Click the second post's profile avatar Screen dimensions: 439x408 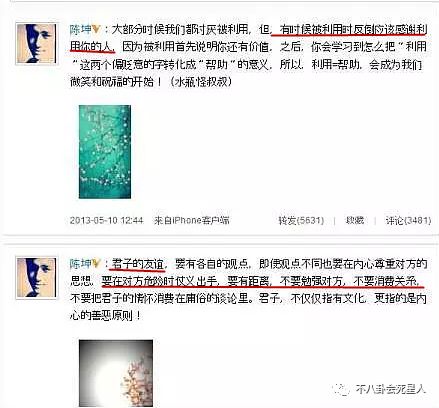(36, 277)
